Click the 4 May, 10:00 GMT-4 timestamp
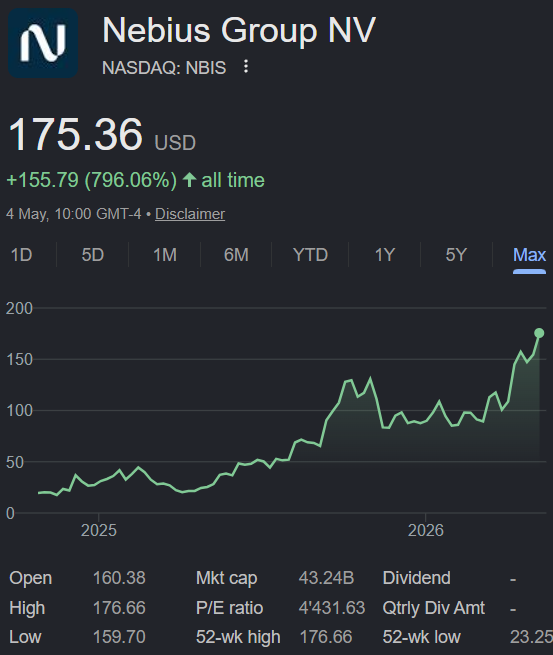553x655 pixels. pos(74,214)
